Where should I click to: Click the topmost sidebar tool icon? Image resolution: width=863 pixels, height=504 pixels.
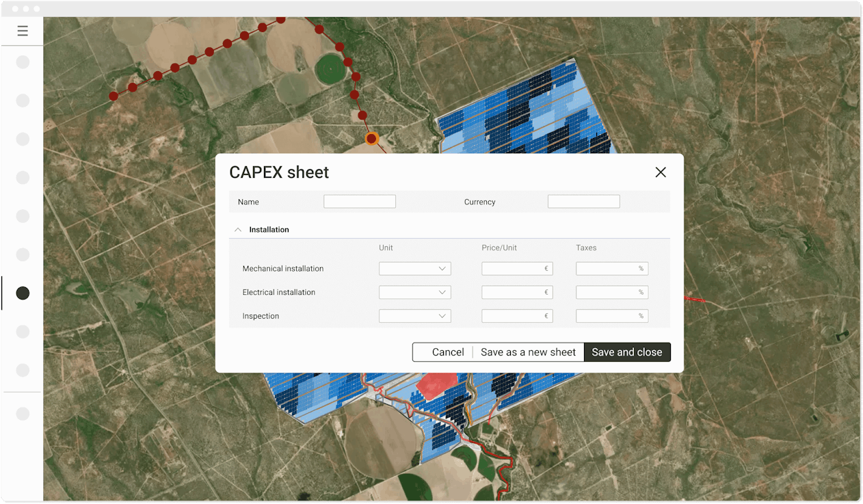coord(23,62)
